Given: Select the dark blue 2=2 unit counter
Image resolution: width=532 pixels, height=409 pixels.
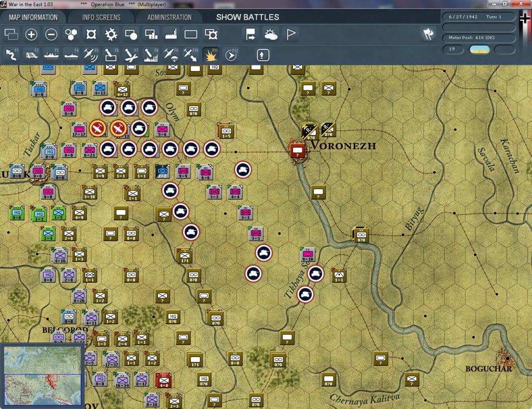Looking at the screenshot, I should (x=162, y=171).
